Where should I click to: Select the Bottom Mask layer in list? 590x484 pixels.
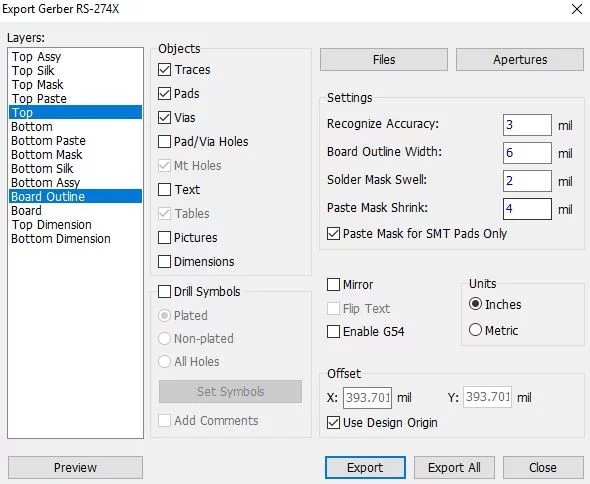[x=75, y=154]
